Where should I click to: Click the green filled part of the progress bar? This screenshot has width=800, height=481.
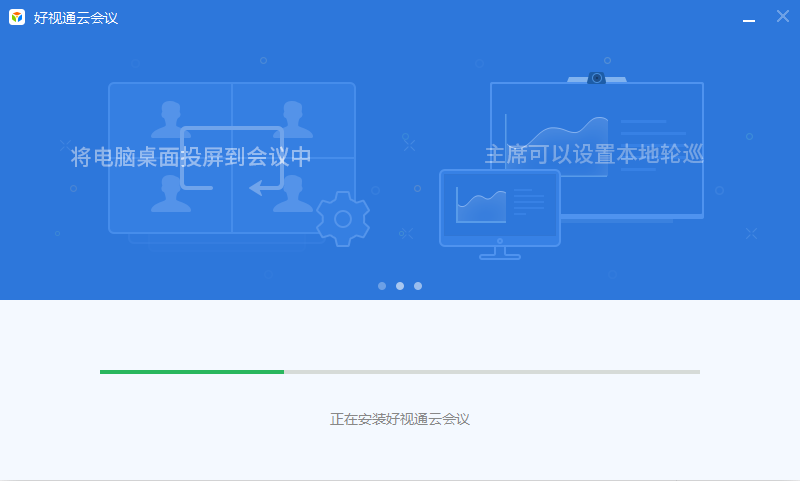(191, 371)
